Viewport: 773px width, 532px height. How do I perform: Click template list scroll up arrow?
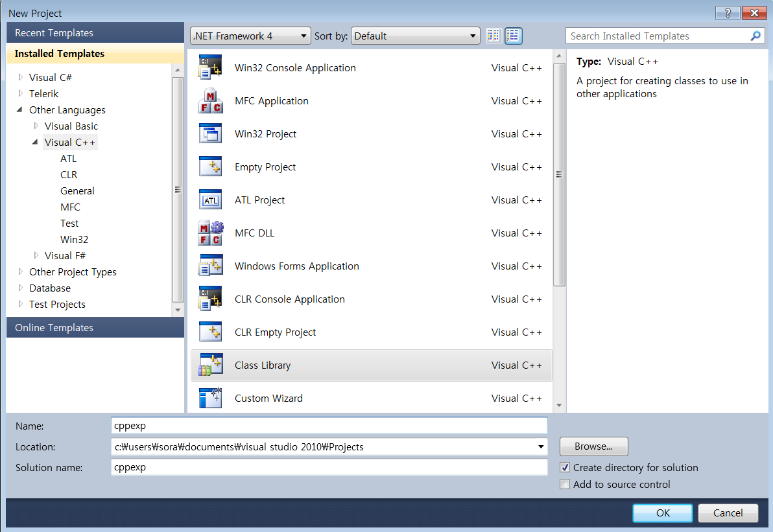point(559,56)
